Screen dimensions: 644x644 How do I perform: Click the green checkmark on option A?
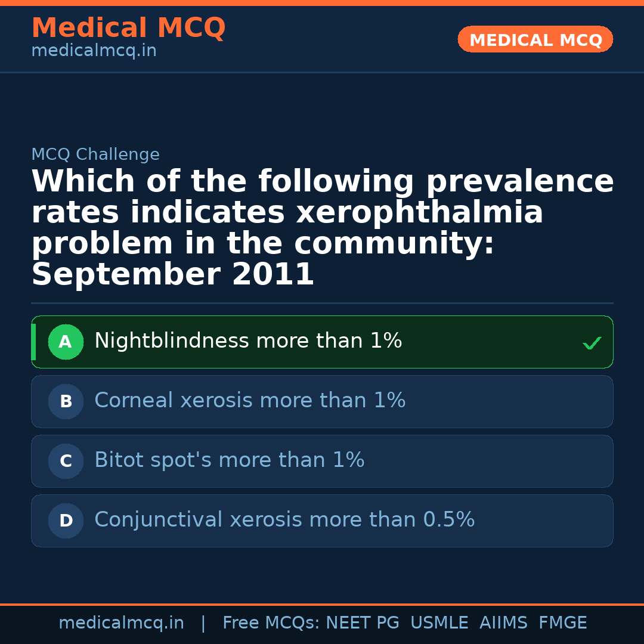pyautogui.click(x=592, y=343)
